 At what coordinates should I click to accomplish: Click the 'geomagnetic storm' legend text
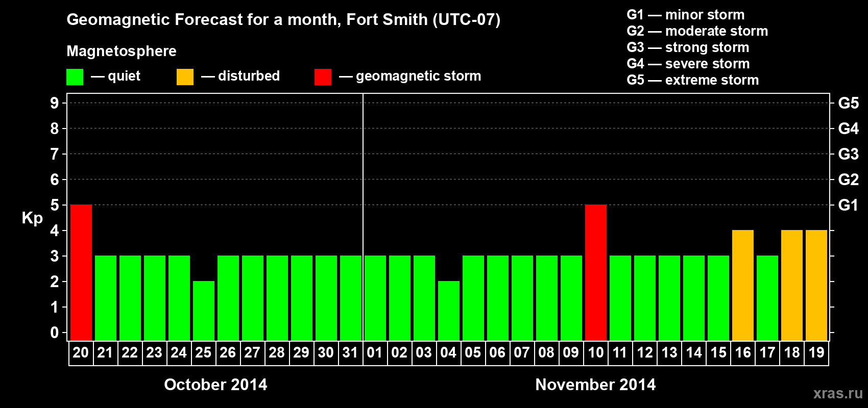tap(419, 76)
